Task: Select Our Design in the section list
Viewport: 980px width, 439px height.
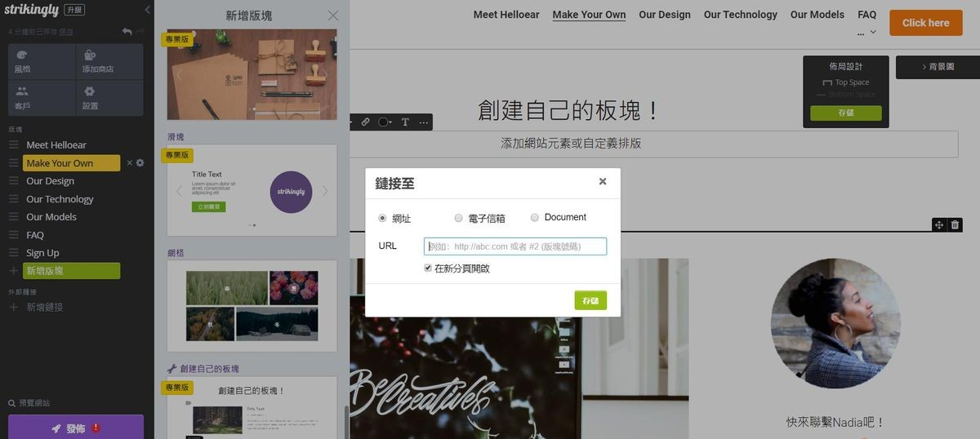Action: tap(50, 181)
